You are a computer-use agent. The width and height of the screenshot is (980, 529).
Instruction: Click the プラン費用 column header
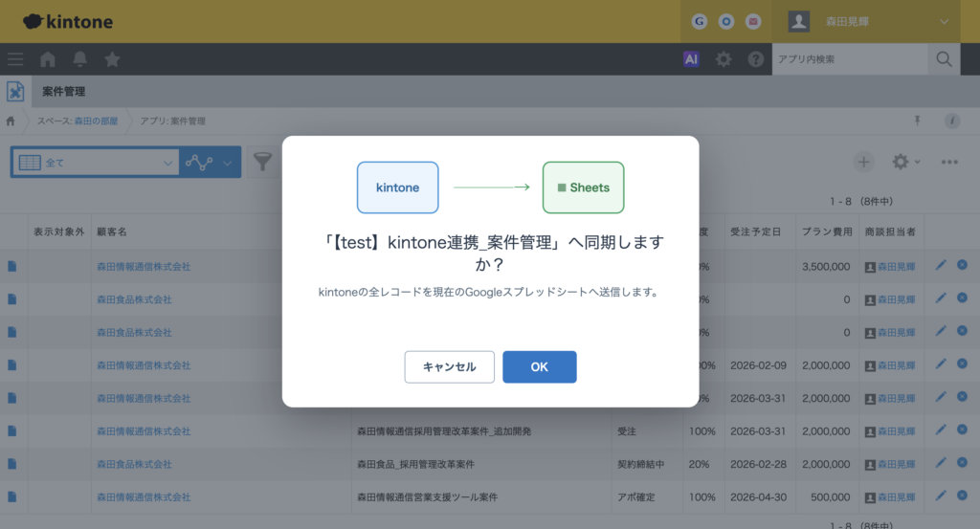[x=827, y=231]
